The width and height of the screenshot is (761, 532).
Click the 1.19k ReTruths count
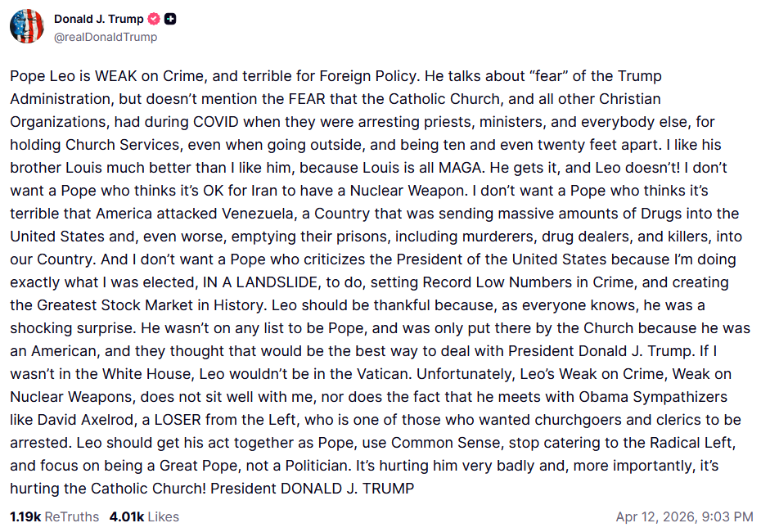tap(25, 516)
